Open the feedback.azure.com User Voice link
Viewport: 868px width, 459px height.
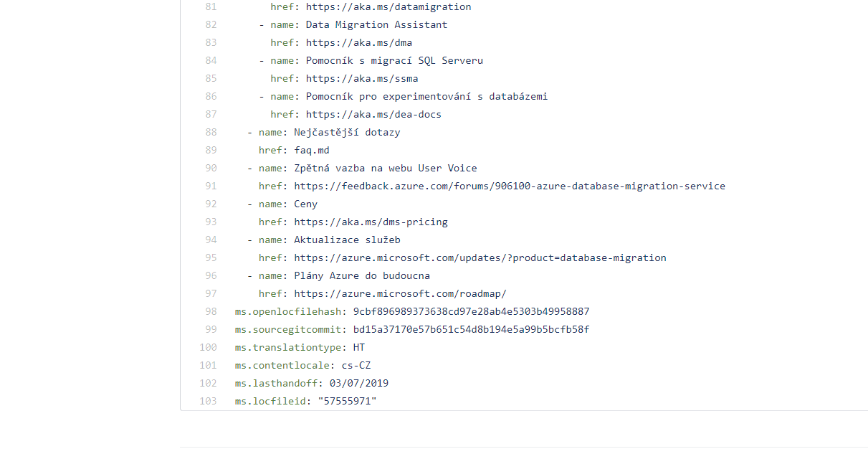(509, 186)
